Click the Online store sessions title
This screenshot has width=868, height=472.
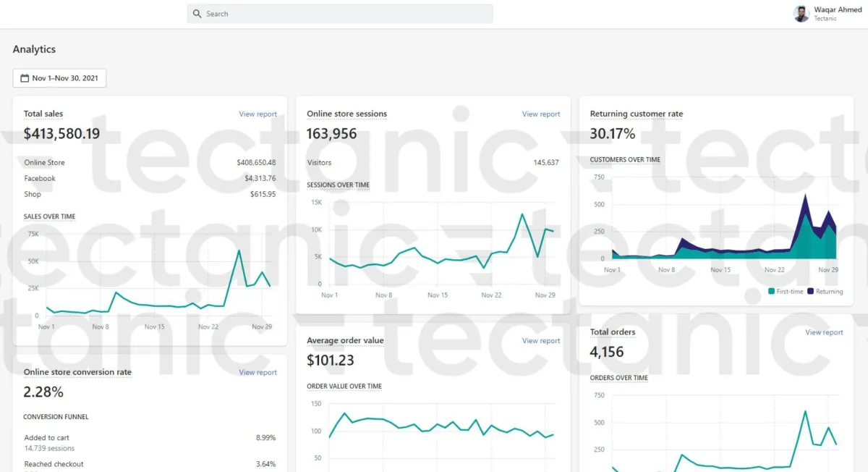347,114
